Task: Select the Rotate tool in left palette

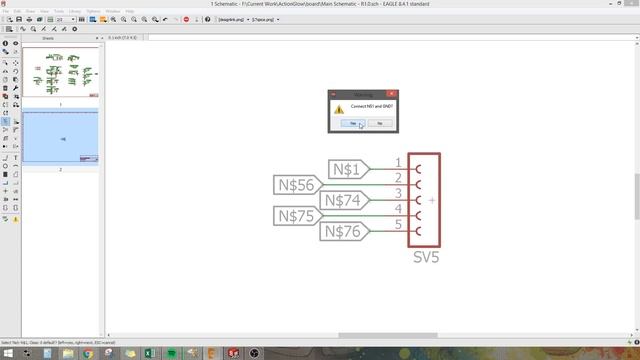Action: [16, 71]
